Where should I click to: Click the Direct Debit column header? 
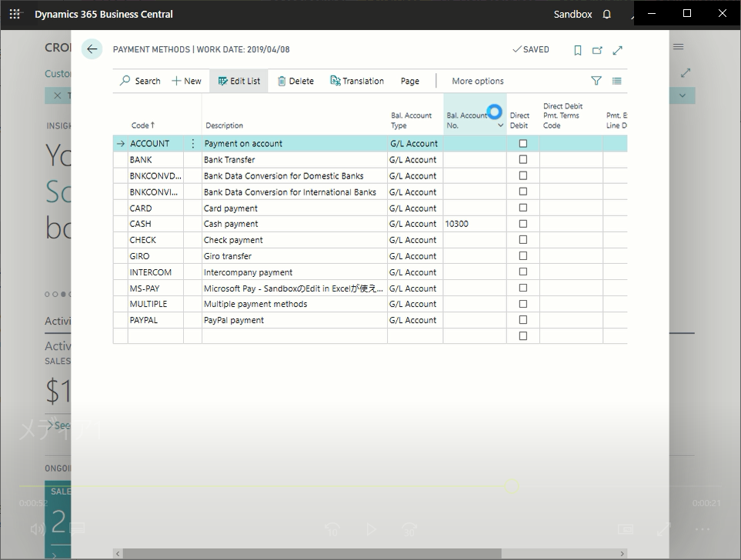point(519,120)
